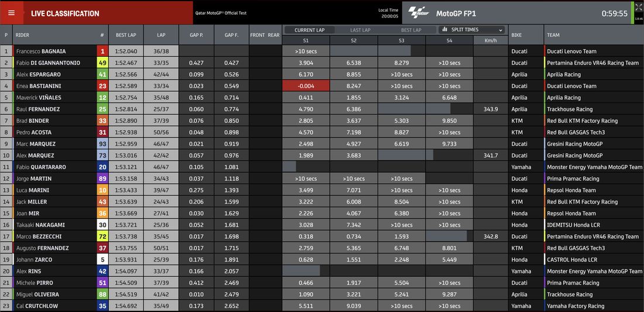Click Crutchlow's gap to first 2.652
This screenshot has height=312, width=644.
(x=232, y=306)
